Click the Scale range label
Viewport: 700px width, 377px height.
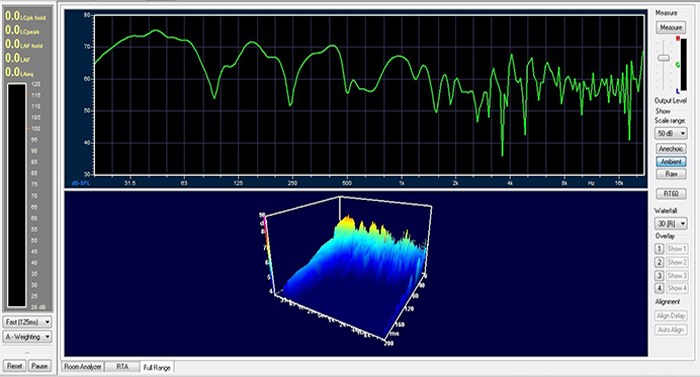(670, 121)
